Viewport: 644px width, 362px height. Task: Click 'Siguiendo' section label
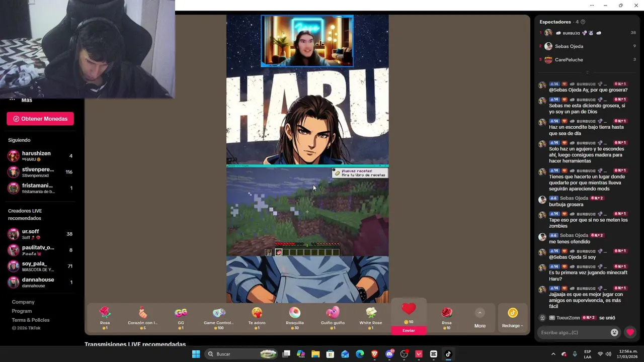19,140
